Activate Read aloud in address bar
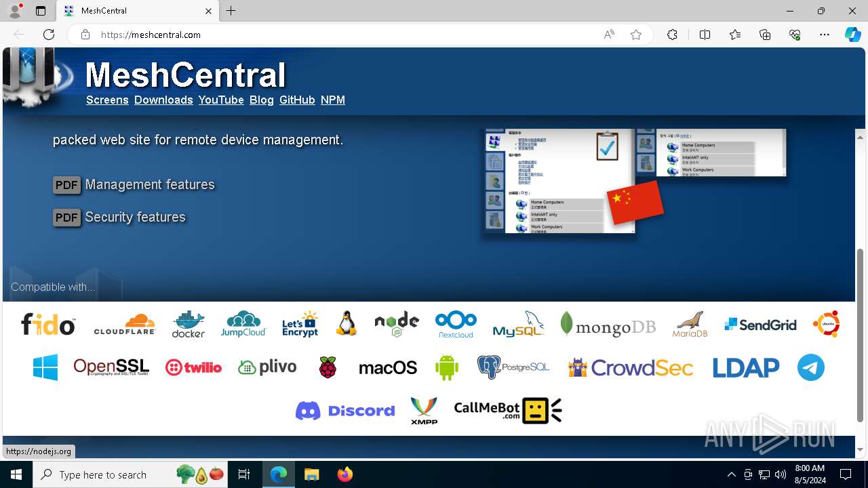Viewport: 868px width, 488px height. click(x=609, y=35)
